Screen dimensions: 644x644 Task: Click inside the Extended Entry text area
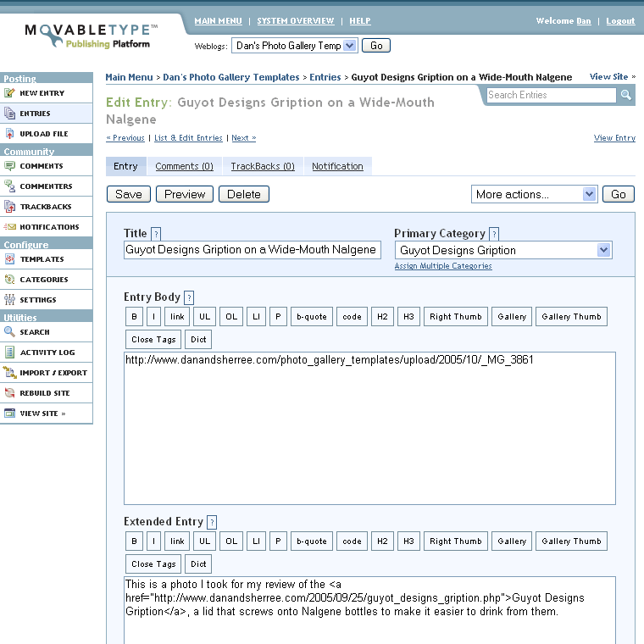[x=369, y=611]
